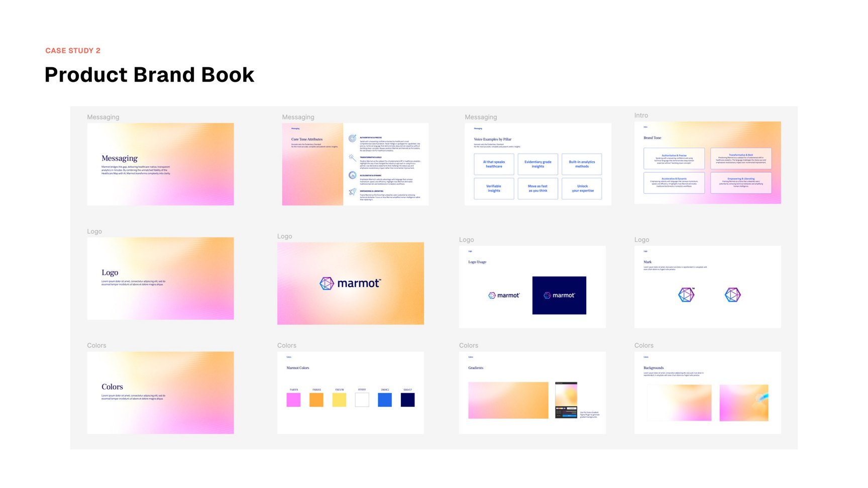The image size is (868, 488).
Task: Click the right marmot mark without TM symbol
Action: click(x=733, y=295)
